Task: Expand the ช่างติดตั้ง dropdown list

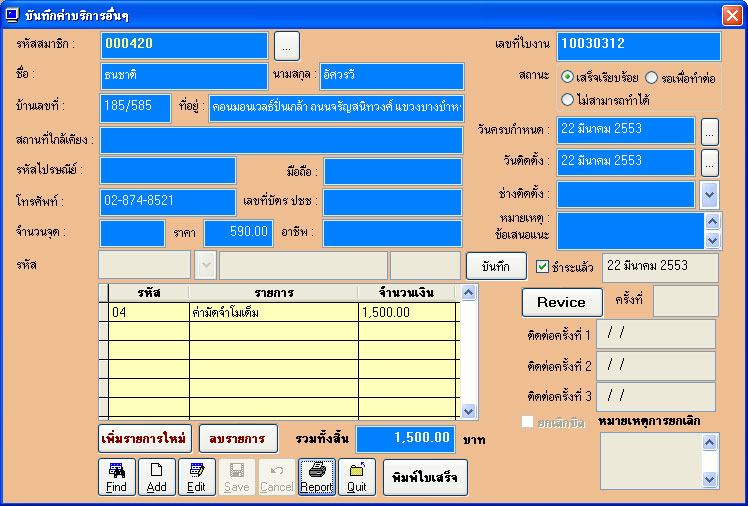Action: tap(709, 194)
